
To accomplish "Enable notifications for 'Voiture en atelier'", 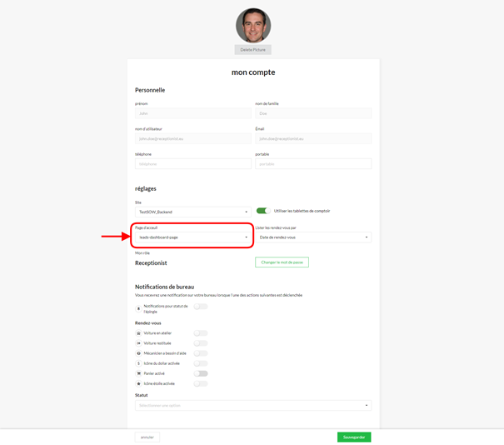I will (201, 333).
